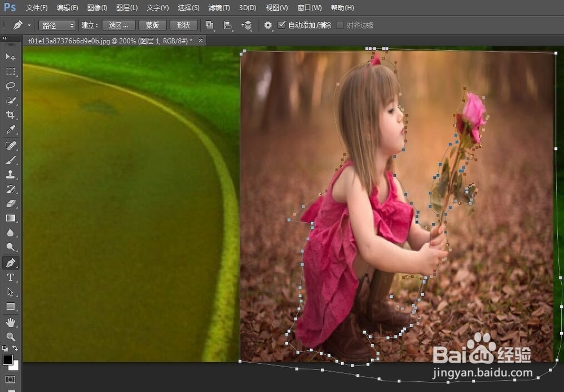Select the t01e13a87376b6d9e0b.jpg document tab
The width and height of the screenshot is (564, 392).
pyautogui.click(x=110, y=41)
